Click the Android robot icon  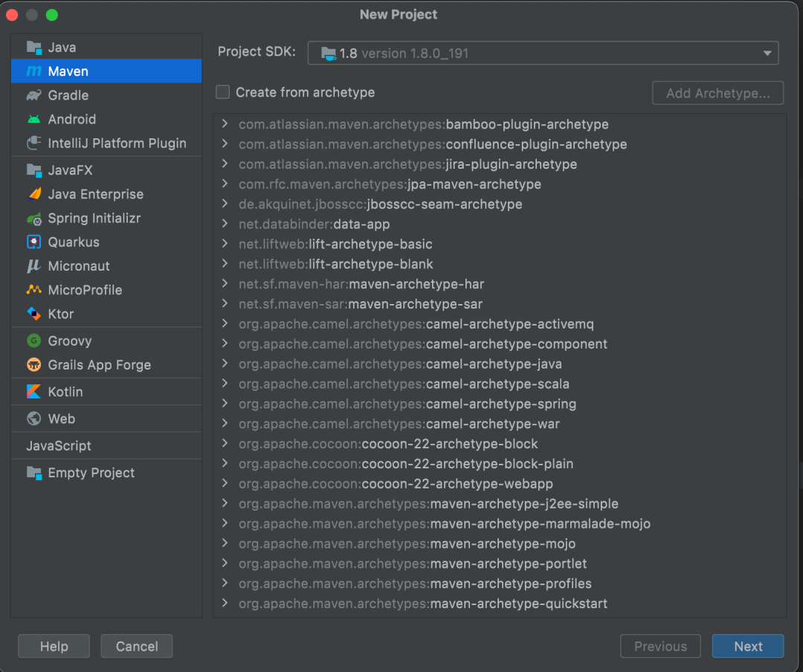(33, 120)
